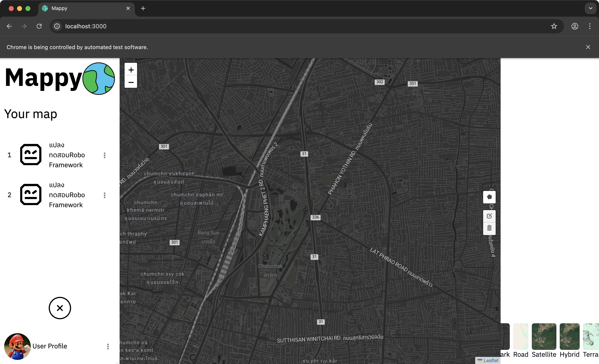This screenshot has width=599, height=364.
Task: Click the Mappy browser tab
Action: coord(86,8)
